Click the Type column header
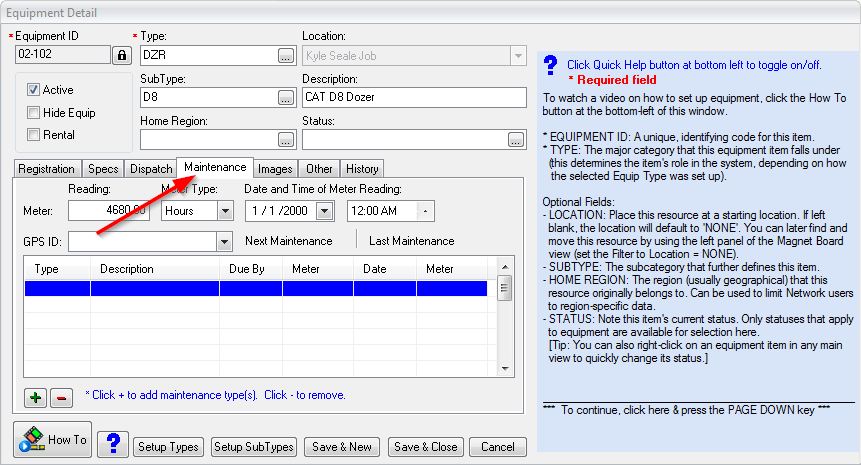861x465 pixels. coord(57,269)
